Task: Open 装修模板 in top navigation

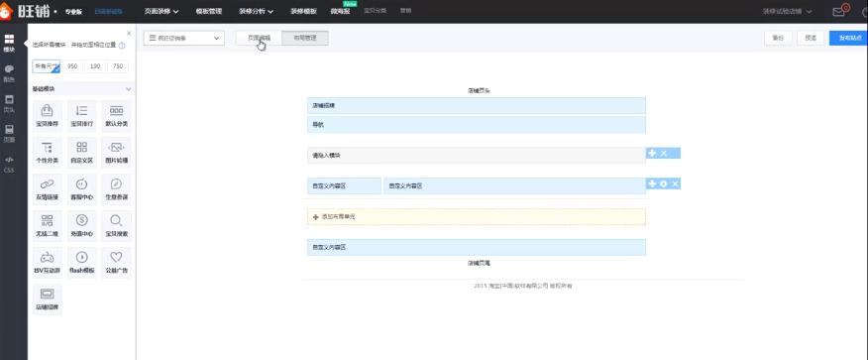Action: point(303,11)
